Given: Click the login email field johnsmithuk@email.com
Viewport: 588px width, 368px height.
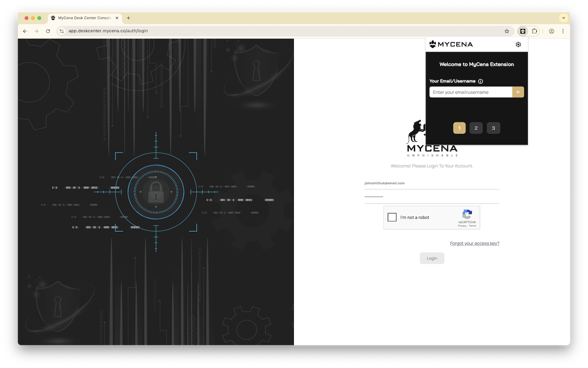Looking at the screenshot, I should (x=432, y=183).
